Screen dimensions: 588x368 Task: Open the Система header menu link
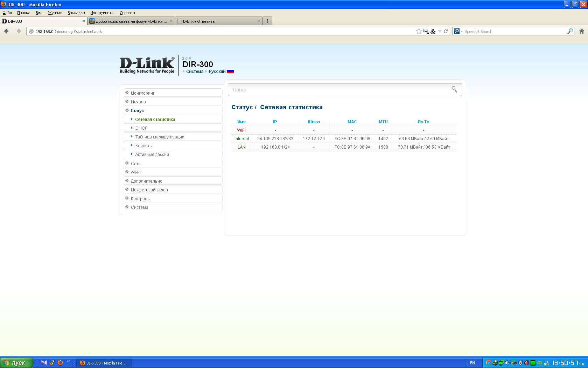pyautogui.click(x=195, y=71)
